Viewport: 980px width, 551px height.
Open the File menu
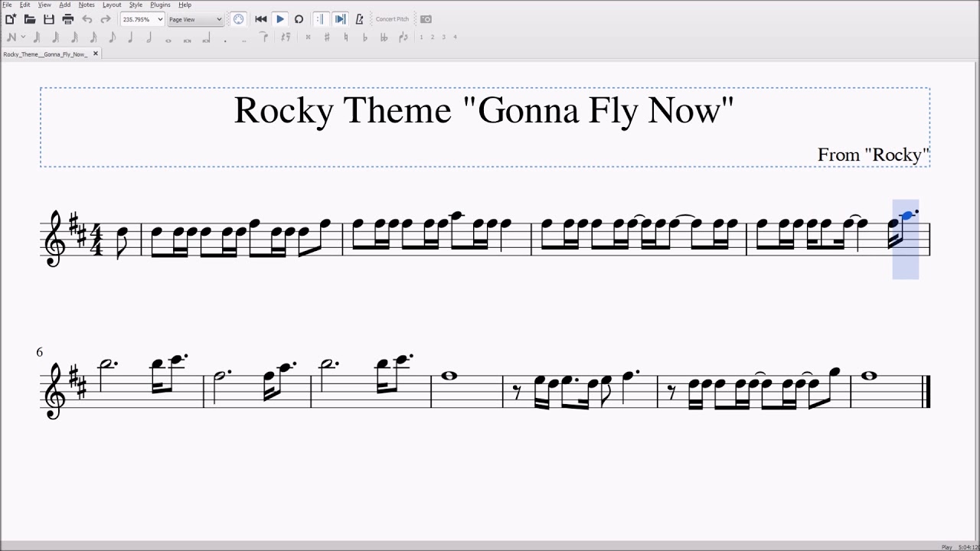pos(7,5)
